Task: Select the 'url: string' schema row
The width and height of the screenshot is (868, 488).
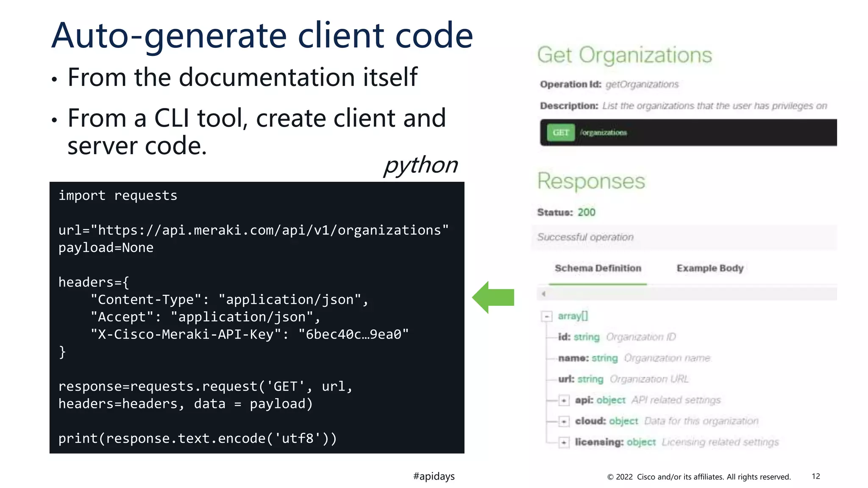Action: pos(623,379)
